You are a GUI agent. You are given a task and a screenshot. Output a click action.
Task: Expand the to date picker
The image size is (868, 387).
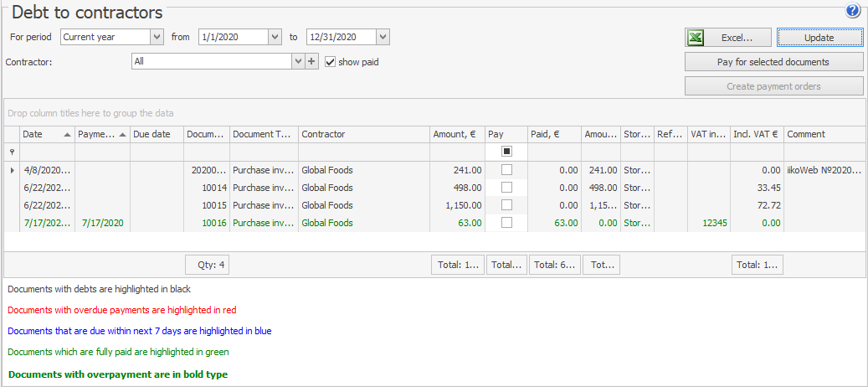pyautogui.click(x=383, y=37)
